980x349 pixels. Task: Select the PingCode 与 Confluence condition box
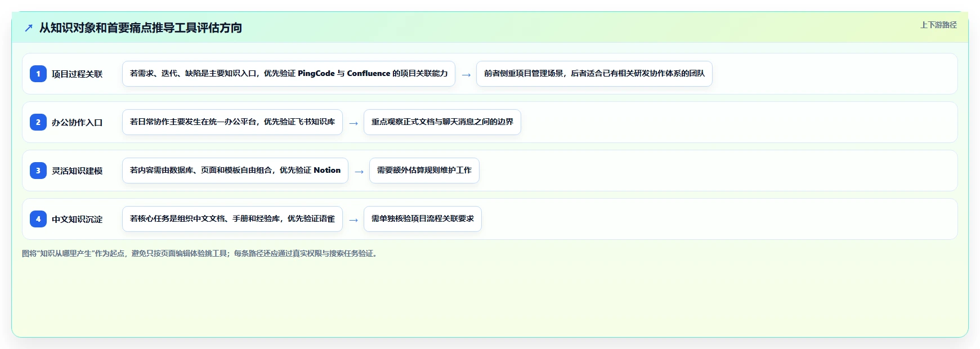coord(289,74)
